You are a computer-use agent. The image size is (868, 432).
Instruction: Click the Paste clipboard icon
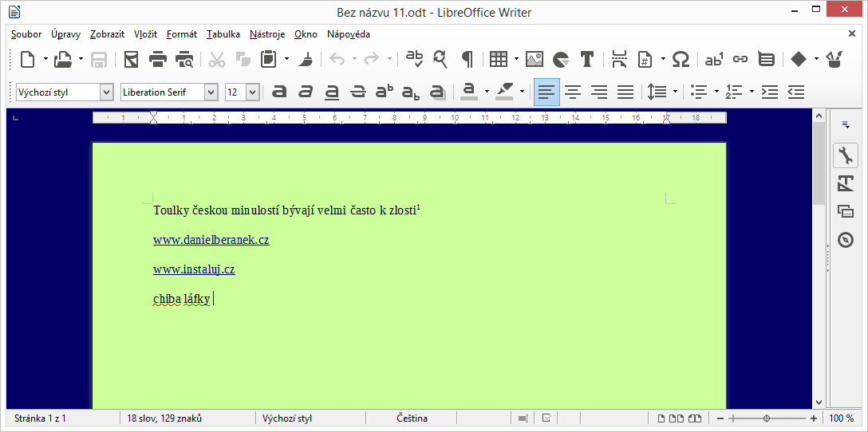tap(269, 59)
